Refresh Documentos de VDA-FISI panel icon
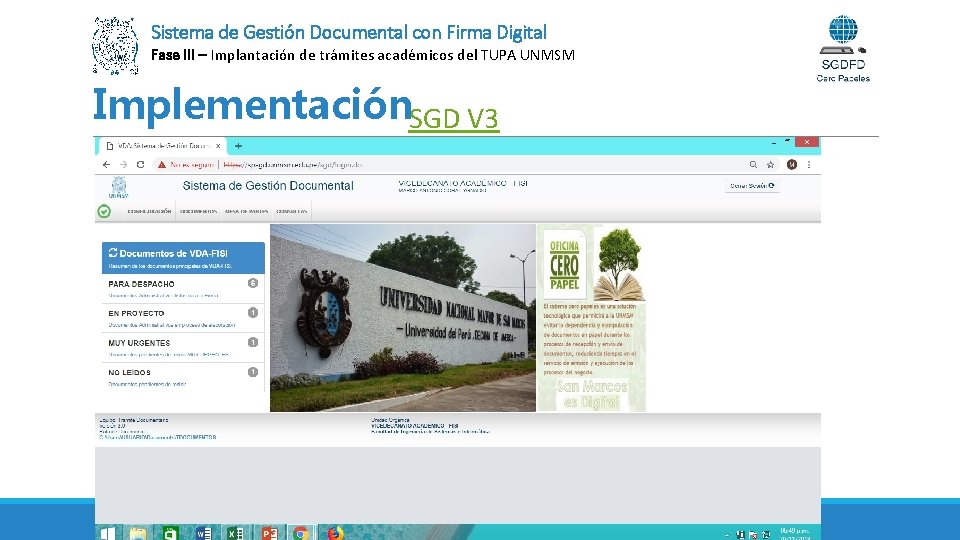 113,253
